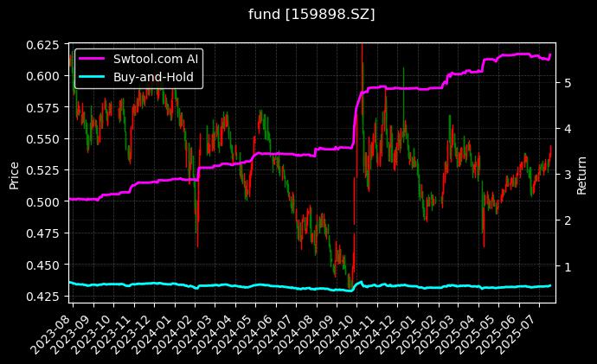
Task: Click the Return axis value 1
Action: (567, 266)
